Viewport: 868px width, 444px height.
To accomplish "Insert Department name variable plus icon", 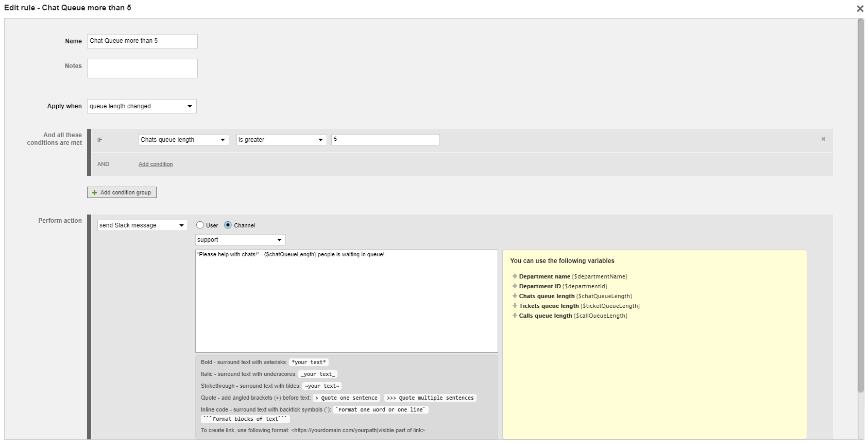I will coord(515,276).
